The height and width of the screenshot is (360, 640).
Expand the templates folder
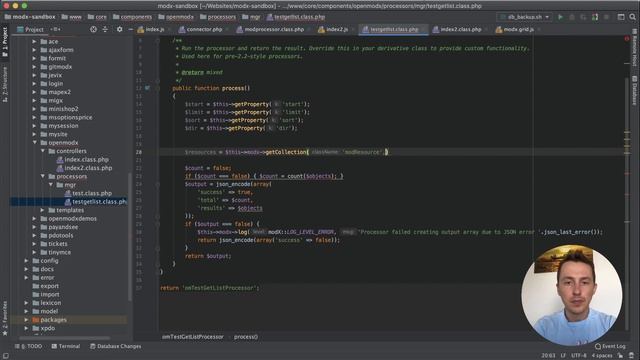click(42, 210)
